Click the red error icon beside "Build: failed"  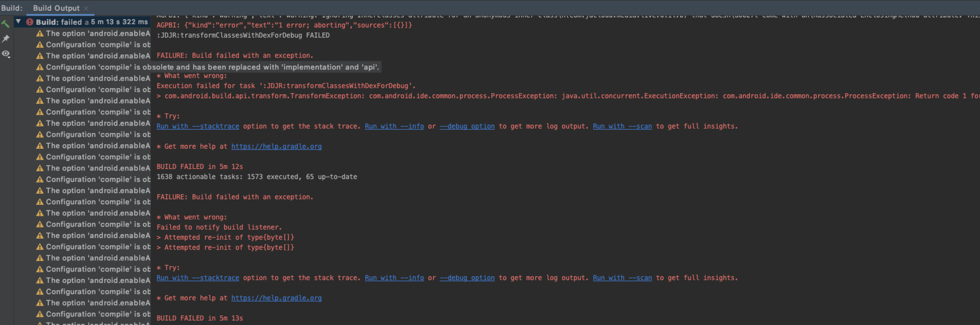coord(30,22)
